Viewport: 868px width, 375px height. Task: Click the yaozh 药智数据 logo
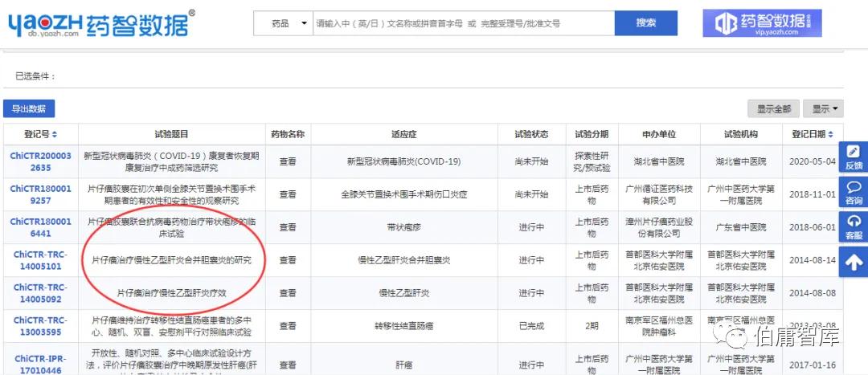[x=101, y=23]
